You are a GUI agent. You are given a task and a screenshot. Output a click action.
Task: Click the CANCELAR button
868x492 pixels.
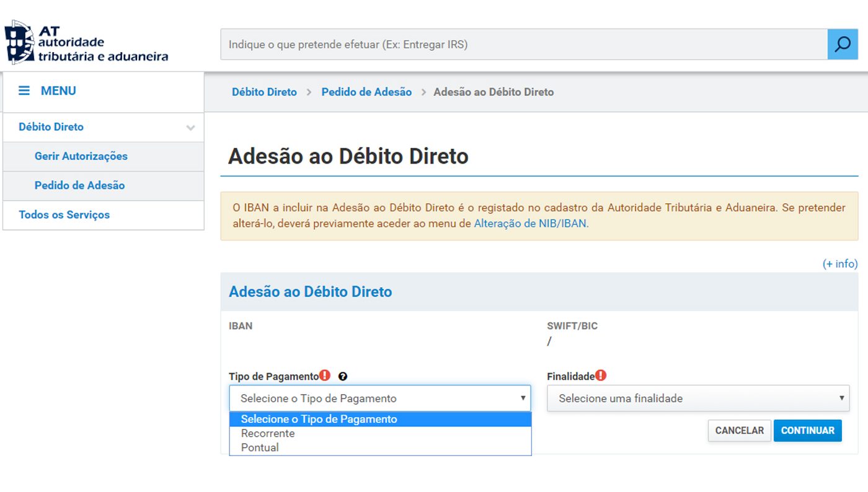pos(740,431)
